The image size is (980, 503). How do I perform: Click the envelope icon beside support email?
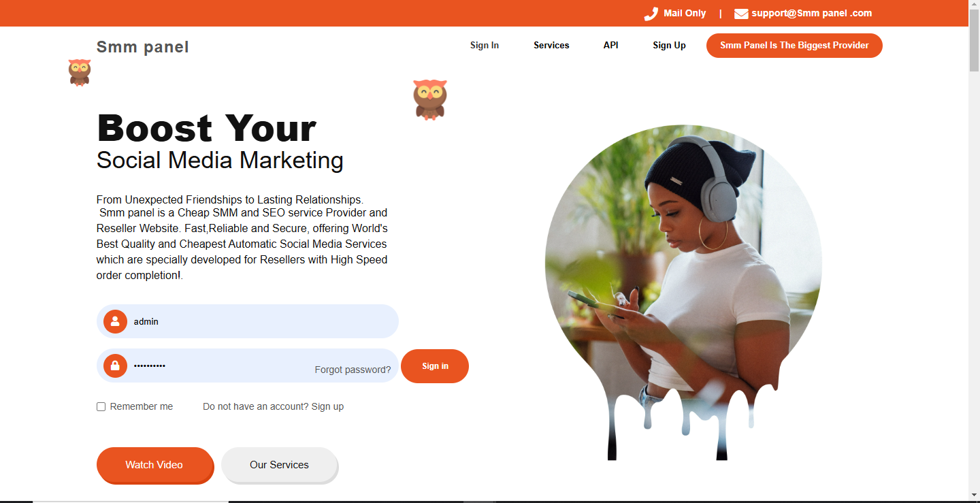pos(741,14)
